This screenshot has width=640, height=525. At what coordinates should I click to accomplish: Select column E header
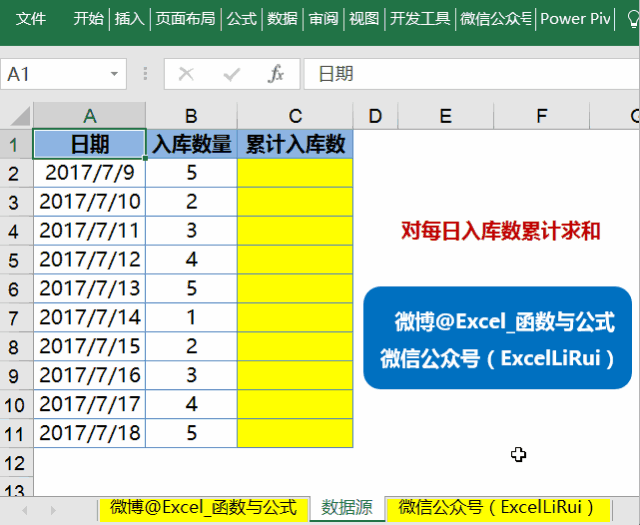(x=446, y=116)
